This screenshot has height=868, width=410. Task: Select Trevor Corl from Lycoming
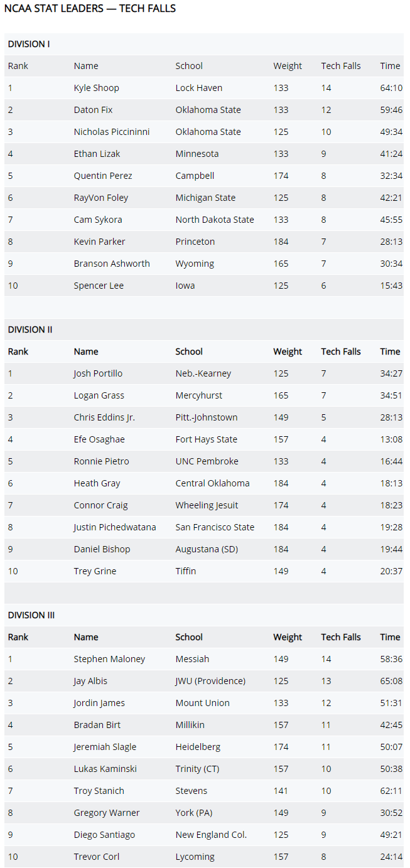(x=204, y=857)
